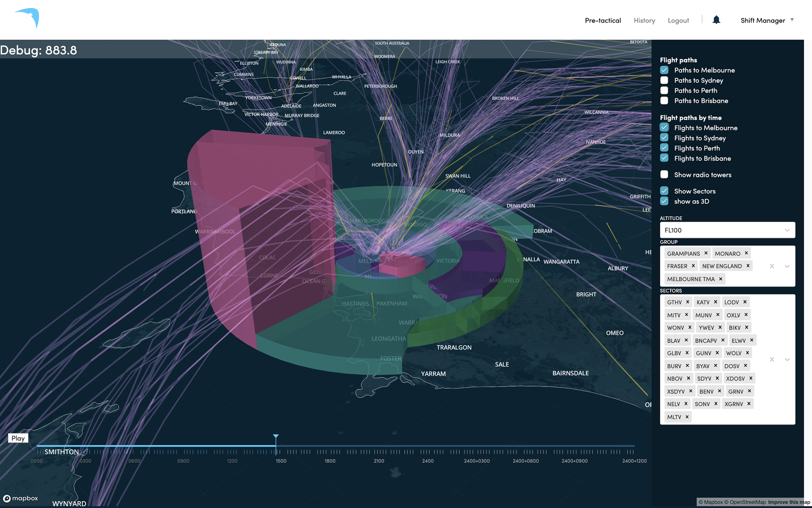Remove the MELBOURNE TMA group tag

pyautogui.click(x=721, y=279)
